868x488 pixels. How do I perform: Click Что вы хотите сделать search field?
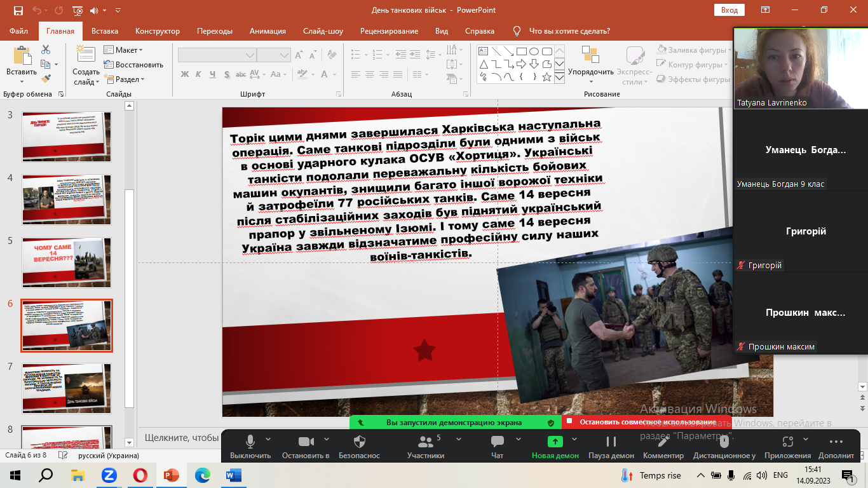(569, 31)
